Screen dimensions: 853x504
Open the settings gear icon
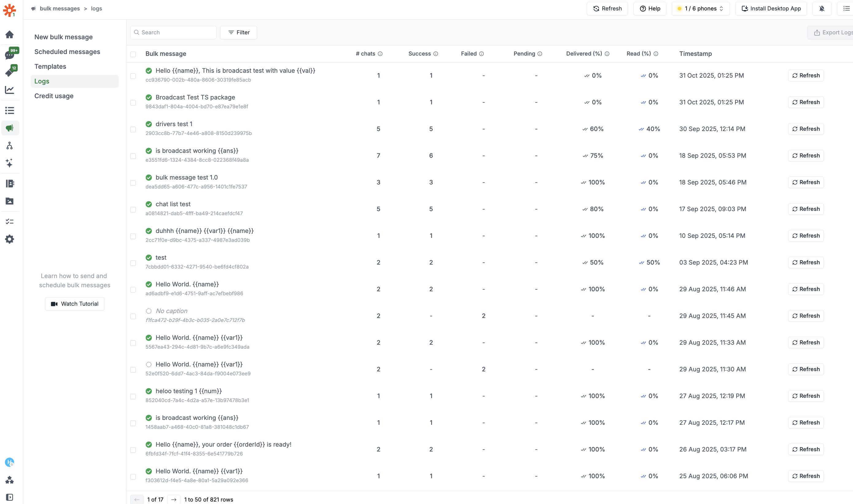coord(10,239)
